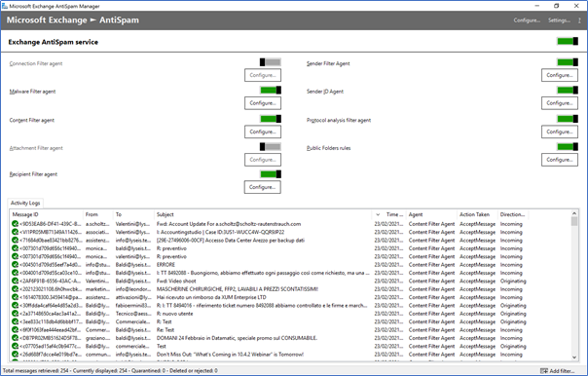
Task: Sort by the Agent column header
Action: (431, 214)
